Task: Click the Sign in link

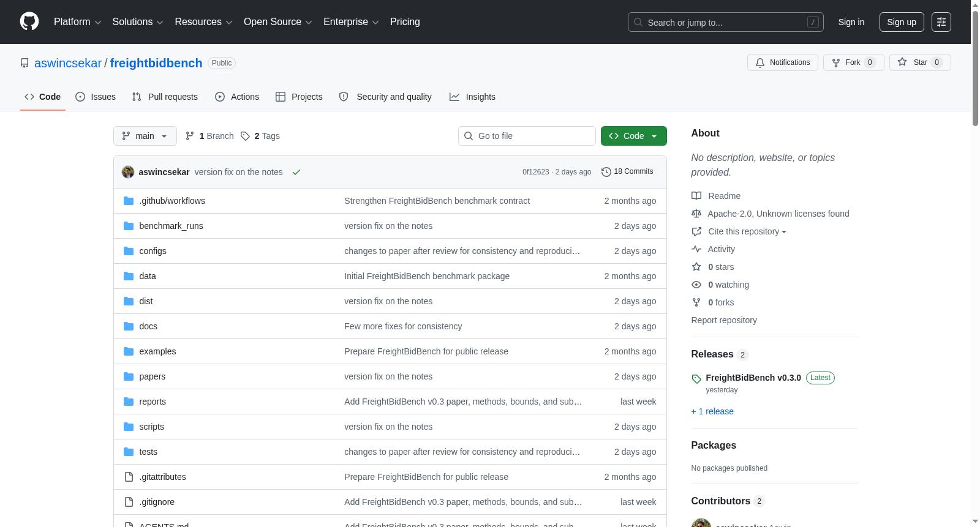Action: click(x=851, y=22)
